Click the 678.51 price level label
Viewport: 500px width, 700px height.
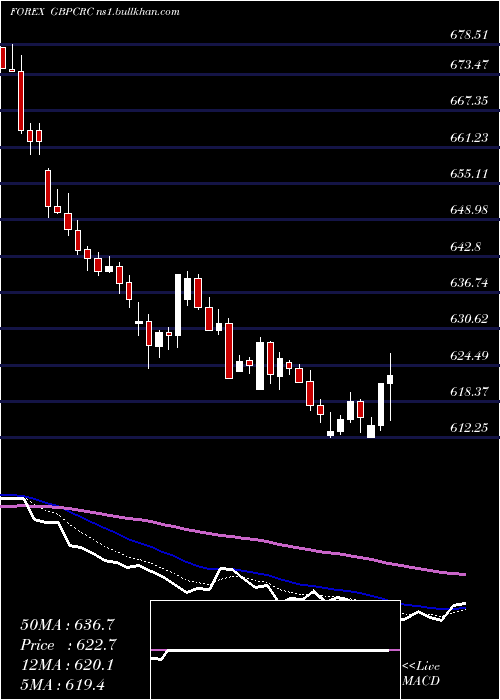click(469, 34)
